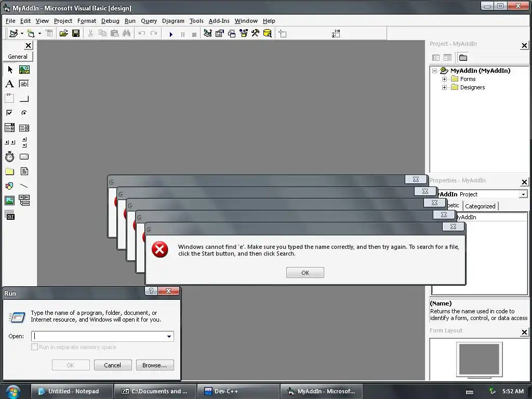532x399 pixels.
Task: Select the Shape control in the toolbox
Action: pyautogui.click(x=10, y=185)
